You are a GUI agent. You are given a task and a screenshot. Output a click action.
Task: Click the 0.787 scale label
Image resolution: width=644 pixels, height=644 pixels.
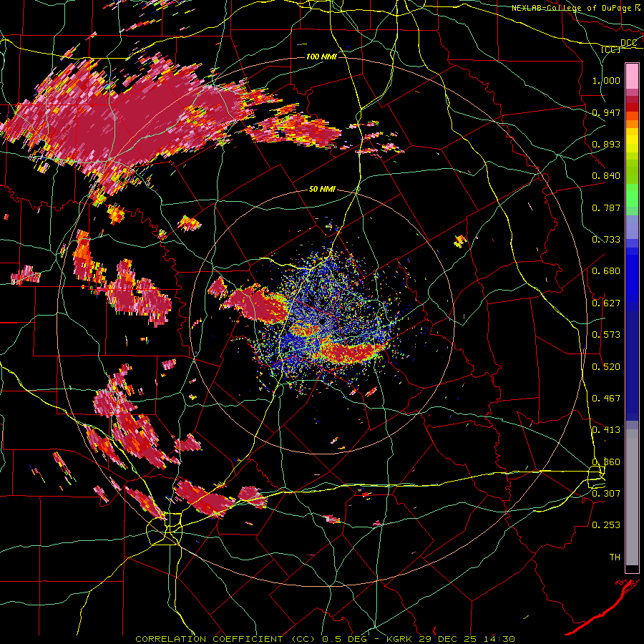coord(606,208)
